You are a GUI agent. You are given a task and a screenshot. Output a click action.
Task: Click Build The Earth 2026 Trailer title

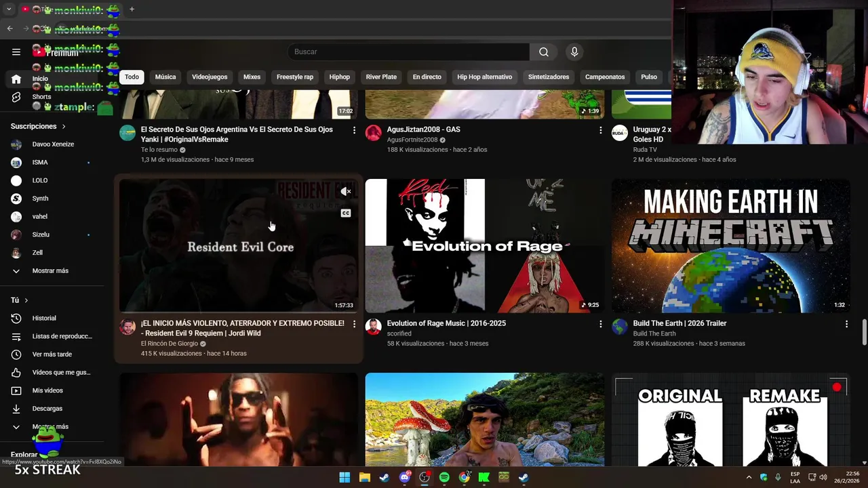[679, 323]
